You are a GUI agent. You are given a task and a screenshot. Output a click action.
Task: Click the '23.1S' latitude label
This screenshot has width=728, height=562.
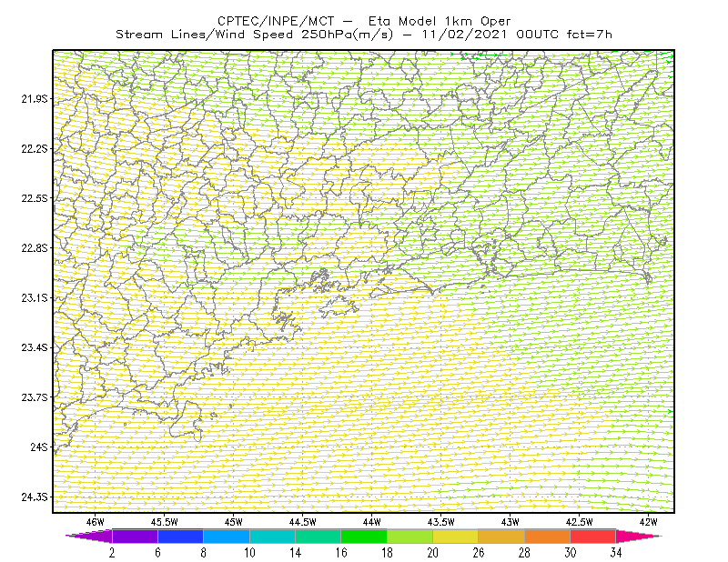click(35, 297)
